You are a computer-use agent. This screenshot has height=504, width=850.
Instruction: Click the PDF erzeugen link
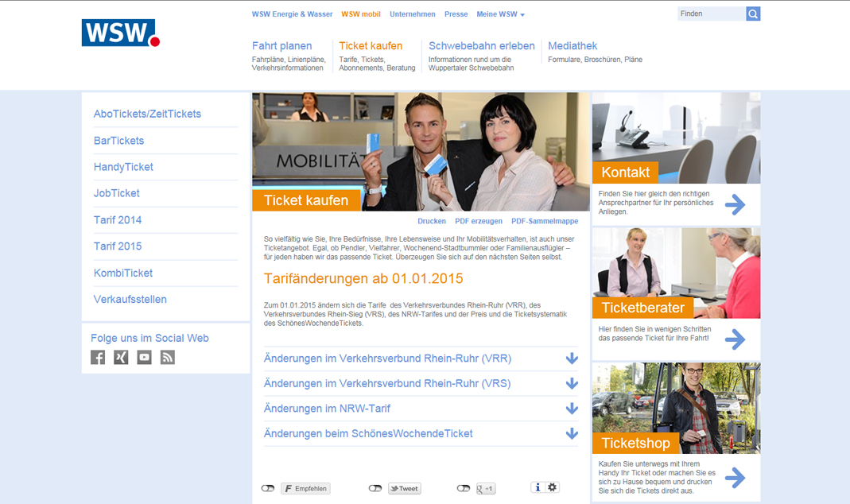point(479,221)
